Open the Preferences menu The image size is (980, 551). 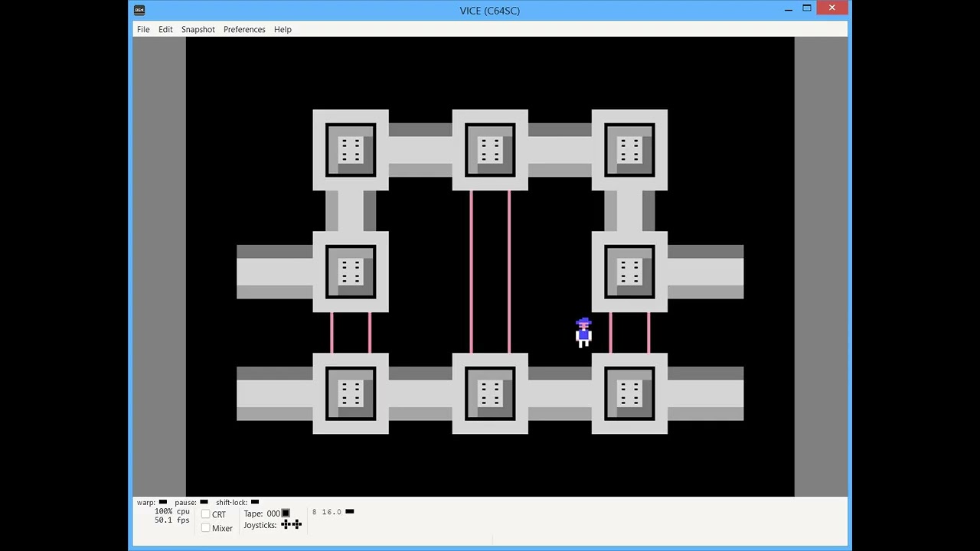tap(244, 29)
